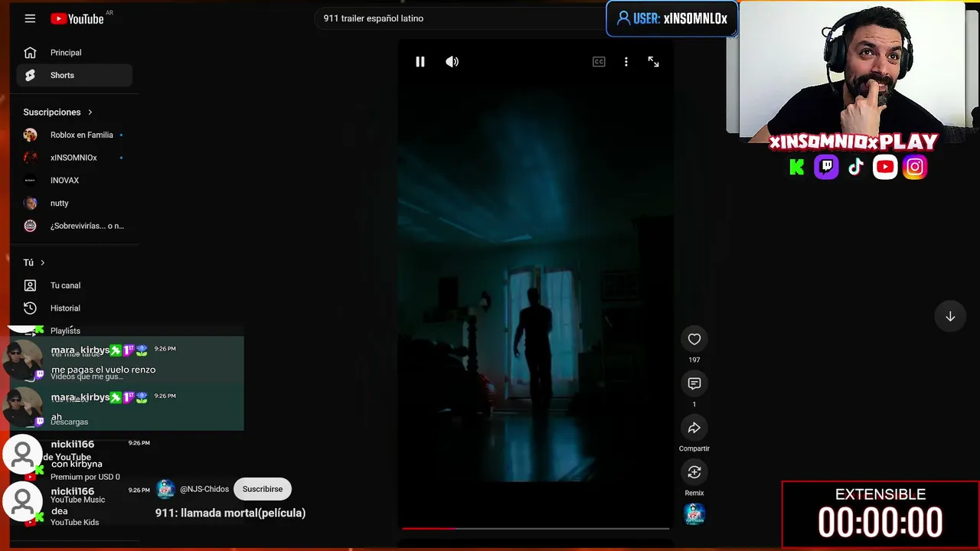Click the NJS-Chidos channel avatar
This screenshot has height=551, width=980.
[165, 490]
